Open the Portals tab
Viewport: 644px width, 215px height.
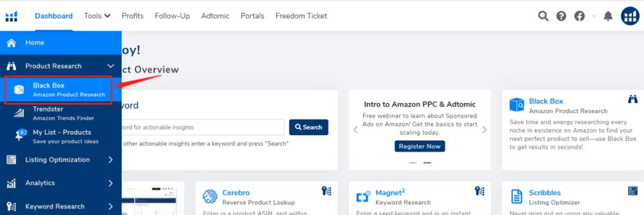(x=252, y=16)
